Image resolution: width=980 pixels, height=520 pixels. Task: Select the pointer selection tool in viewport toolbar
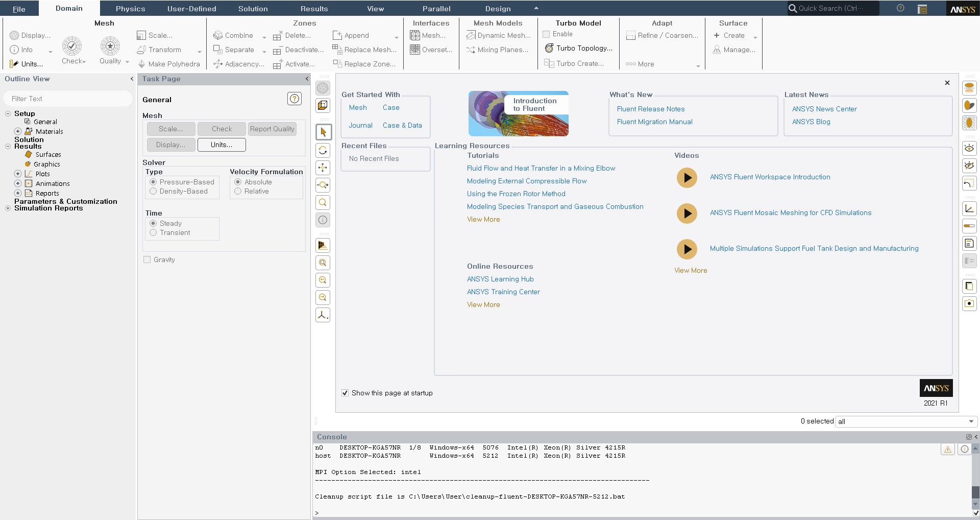click(323, 132)
